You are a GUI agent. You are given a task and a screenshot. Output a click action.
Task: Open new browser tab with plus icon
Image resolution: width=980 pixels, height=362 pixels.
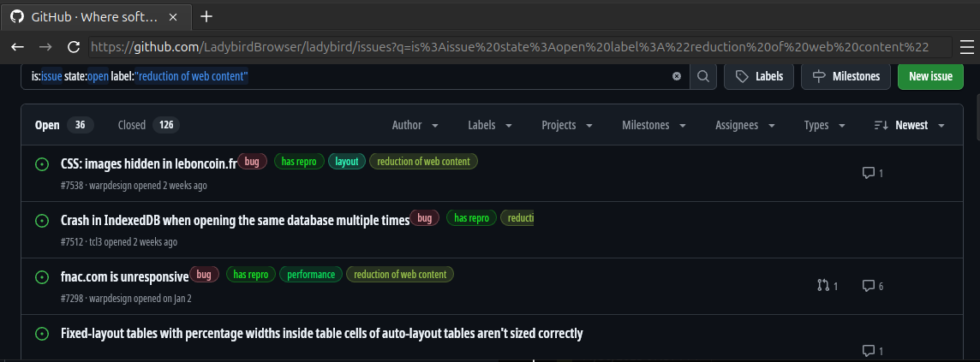206,16
